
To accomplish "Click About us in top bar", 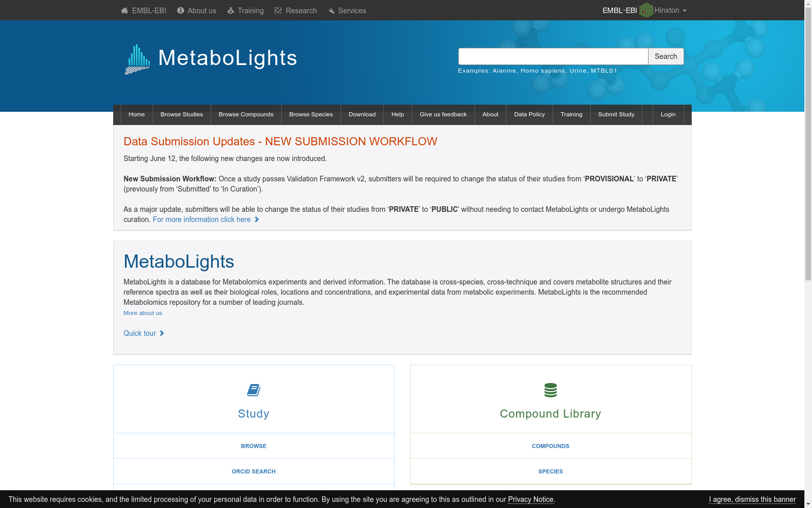I will click(x=202, y=11).
